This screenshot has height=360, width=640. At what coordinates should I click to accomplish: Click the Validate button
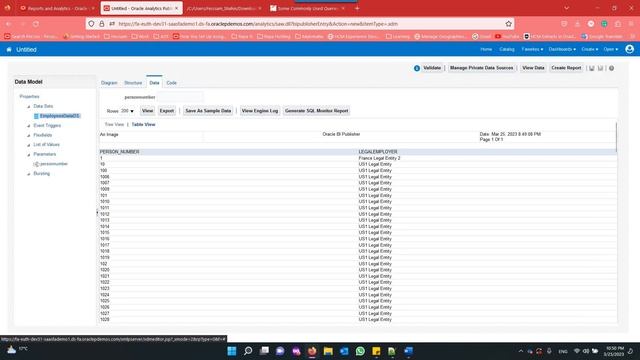[x=432, y=68]
